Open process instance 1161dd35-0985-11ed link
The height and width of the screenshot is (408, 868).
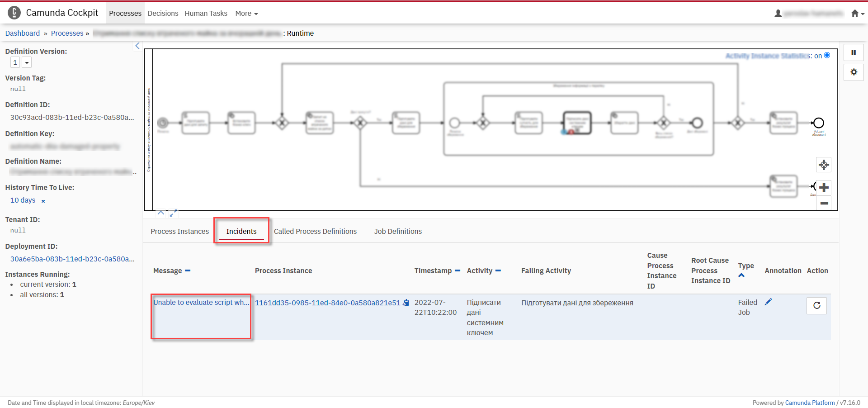[x=327, y=303]
